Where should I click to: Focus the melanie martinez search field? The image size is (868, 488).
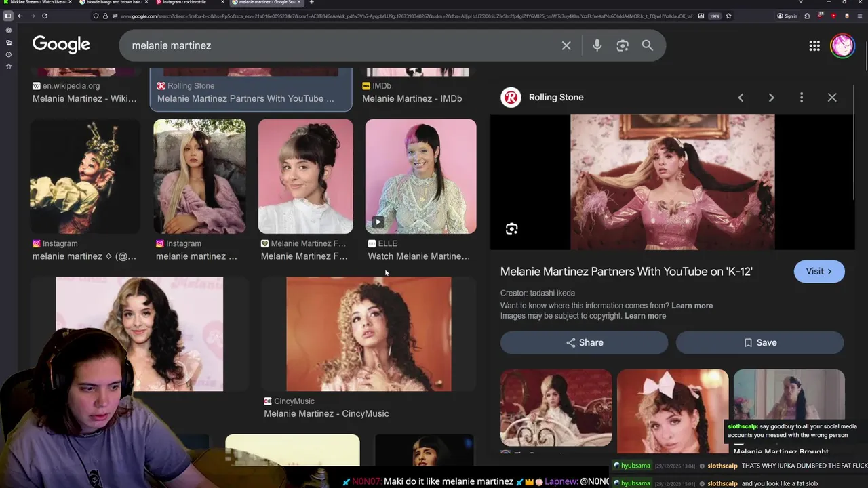339,45
